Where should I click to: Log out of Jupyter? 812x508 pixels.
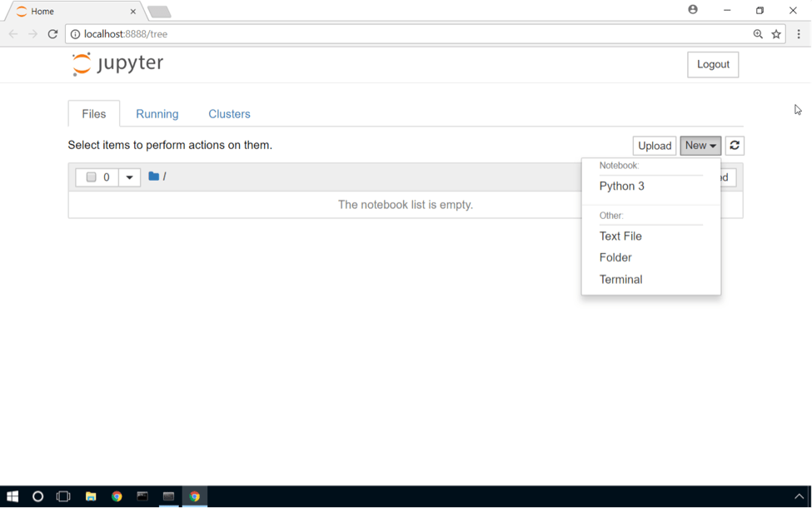(713, 64)
